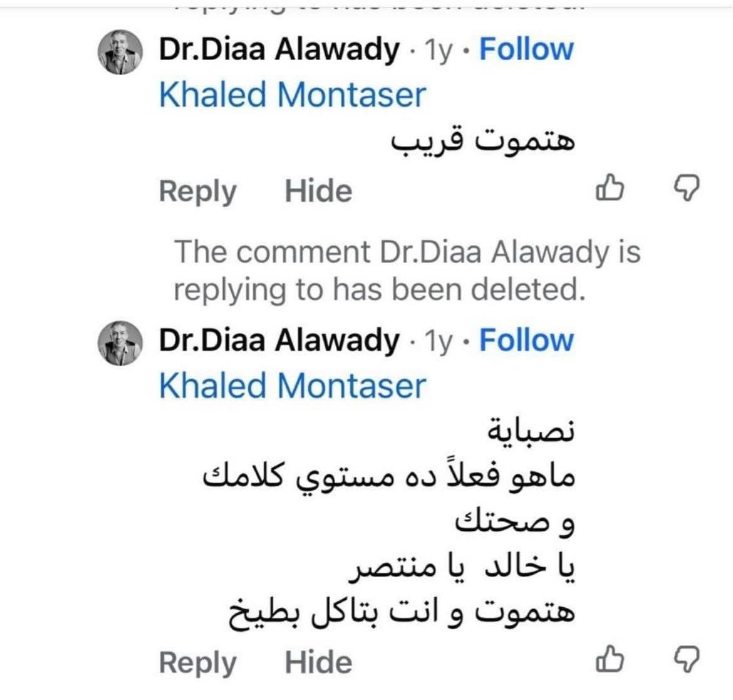Like the comment ending with "بطيخ"

(x=610, y=660)
